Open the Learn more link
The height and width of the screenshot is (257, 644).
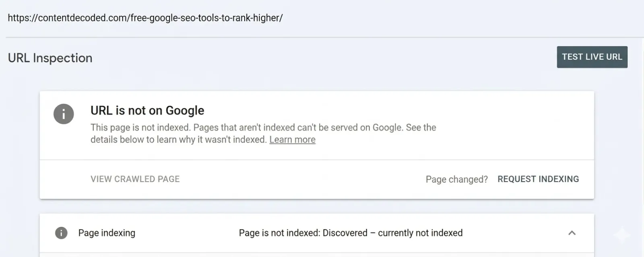click(293, 140)
